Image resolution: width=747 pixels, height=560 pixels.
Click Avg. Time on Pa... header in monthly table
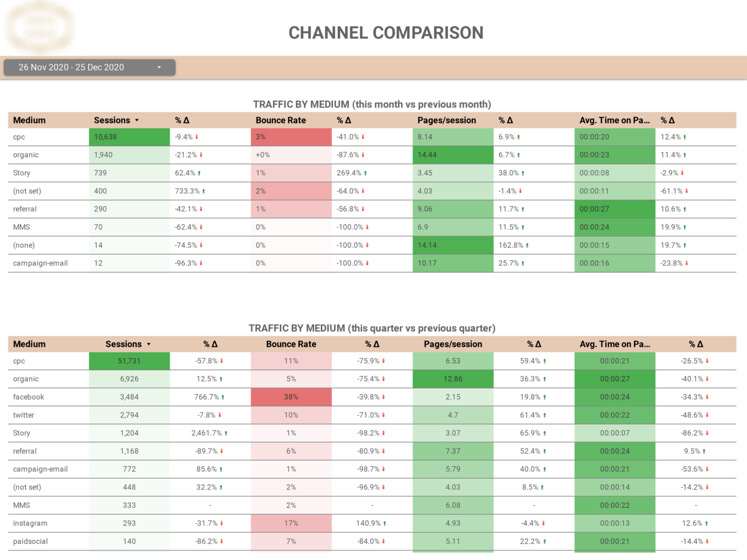[x=615, y=120]
